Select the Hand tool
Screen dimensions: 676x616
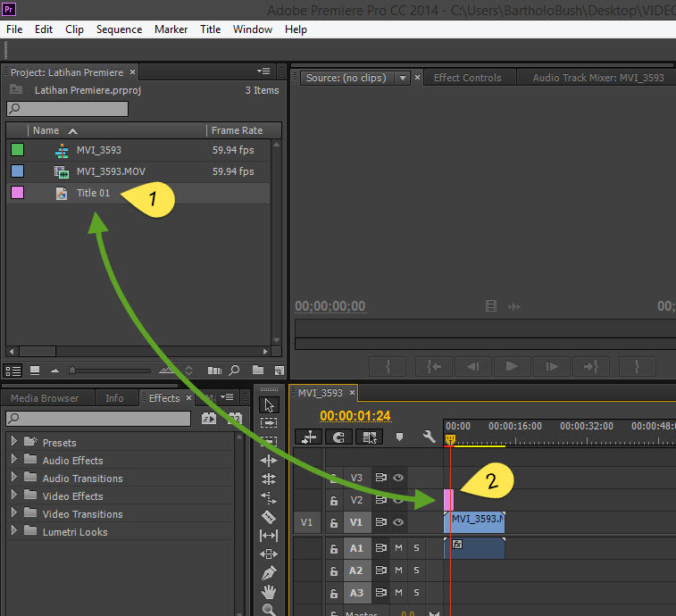[x=269, y=592]
